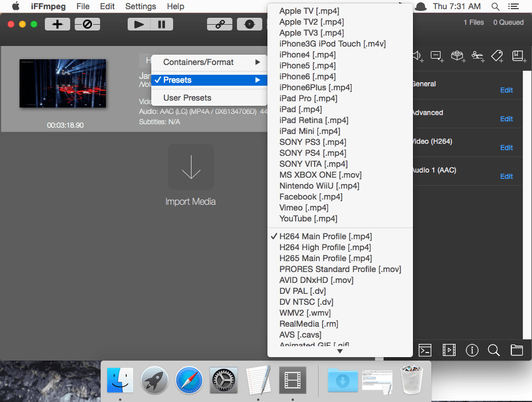The width and height of the screenshot is (532, 402).
Task: Choose the Vimeo [.mp4] preset
Action: (340, 208)
